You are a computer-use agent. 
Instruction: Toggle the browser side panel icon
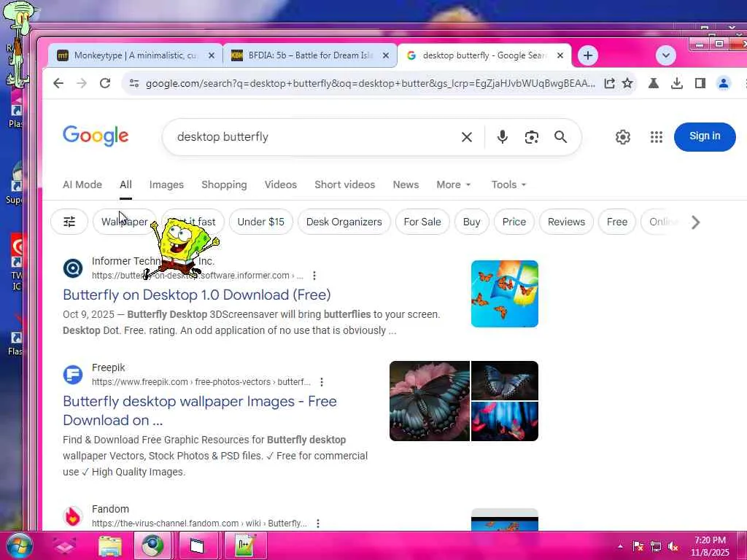[700, 83]
